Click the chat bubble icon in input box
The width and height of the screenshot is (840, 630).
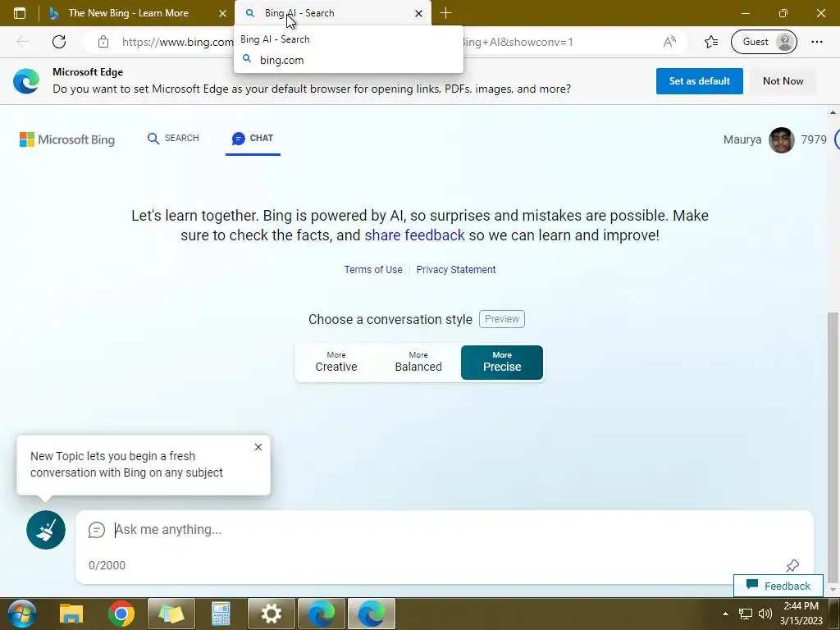pos(97,530)
